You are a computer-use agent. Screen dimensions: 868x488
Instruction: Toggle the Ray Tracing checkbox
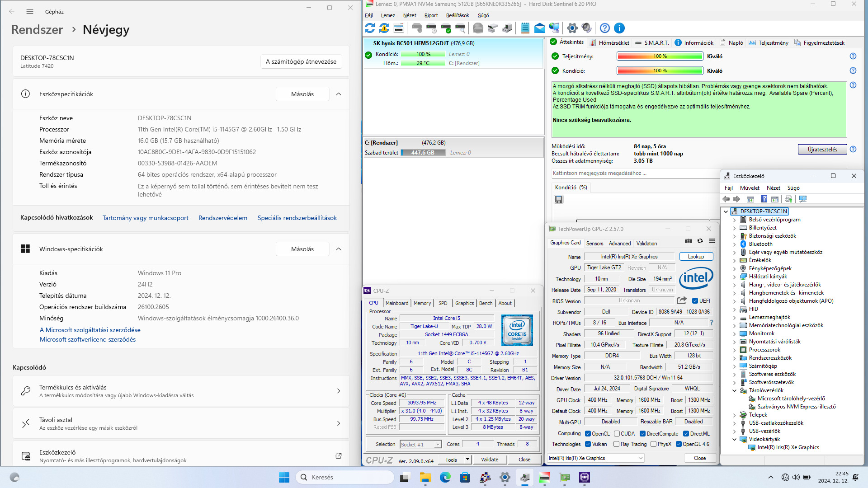616,444
